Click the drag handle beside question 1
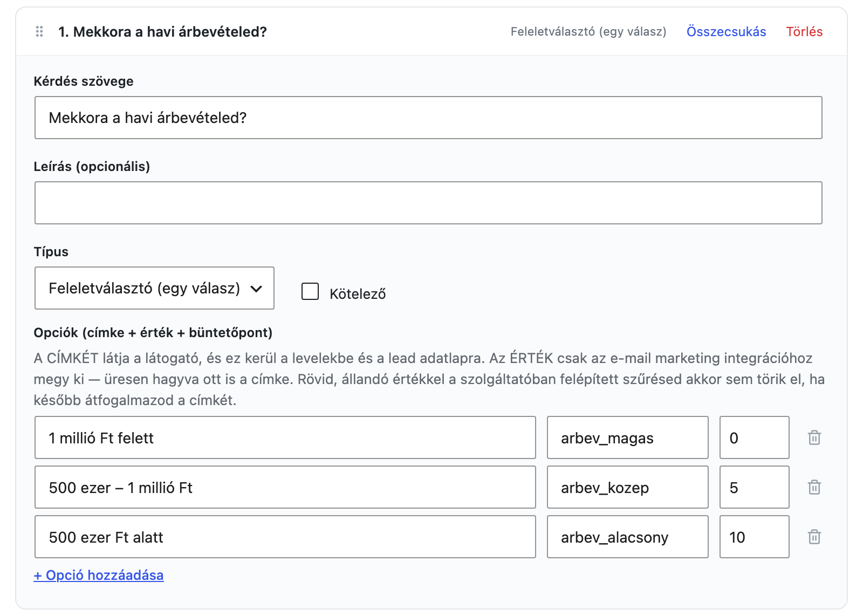Image resolution: width=863 pixels, height=616 pixels. [x=39, y=32]
